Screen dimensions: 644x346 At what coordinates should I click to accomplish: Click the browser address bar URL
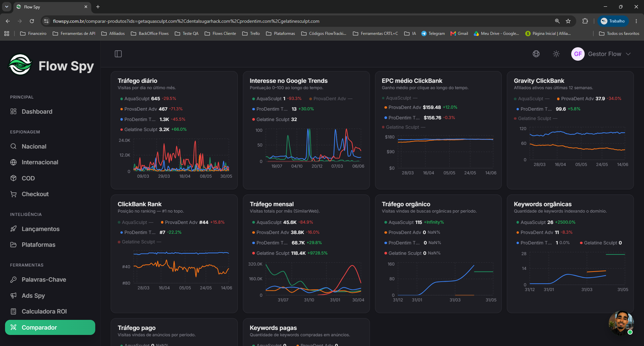click(x=186, y=21)
